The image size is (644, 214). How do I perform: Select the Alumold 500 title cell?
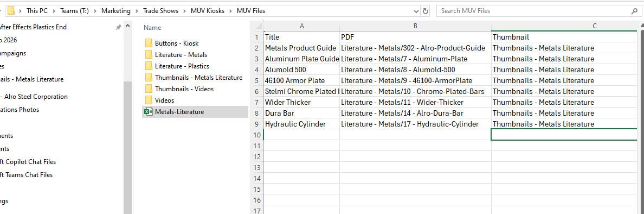[x=301, y=70]
